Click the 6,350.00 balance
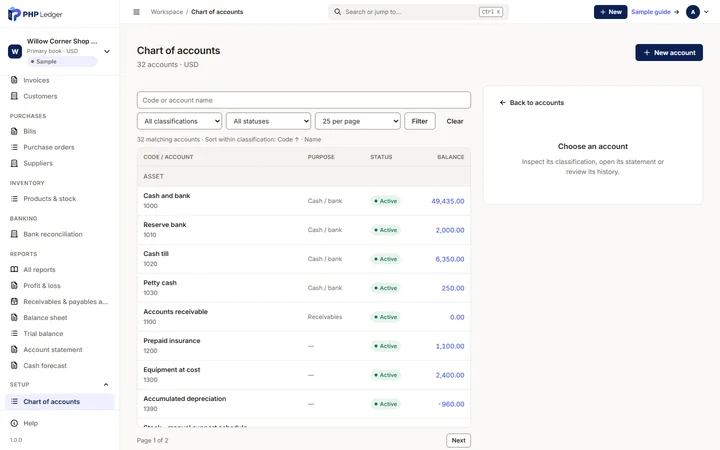 (450, 259)
